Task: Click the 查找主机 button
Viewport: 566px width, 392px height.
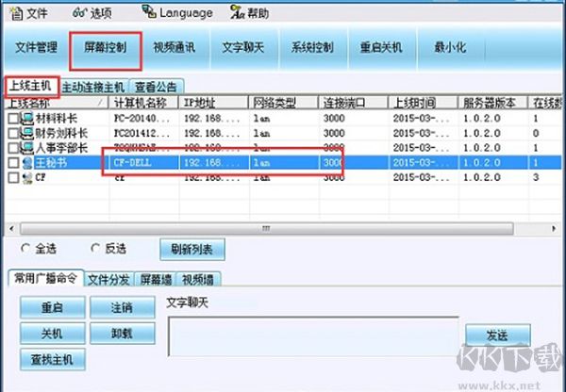Action: 53,359
